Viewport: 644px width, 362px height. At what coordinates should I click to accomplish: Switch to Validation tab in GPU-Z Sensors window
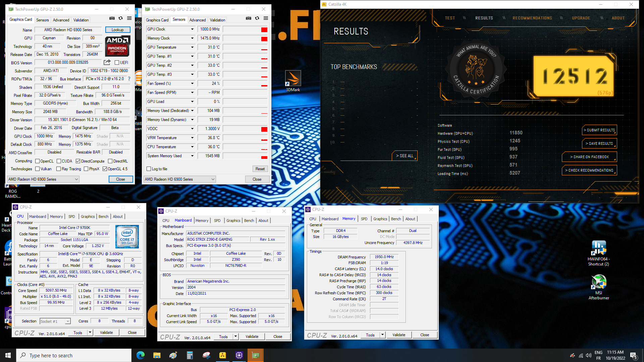tap(217, 20)
